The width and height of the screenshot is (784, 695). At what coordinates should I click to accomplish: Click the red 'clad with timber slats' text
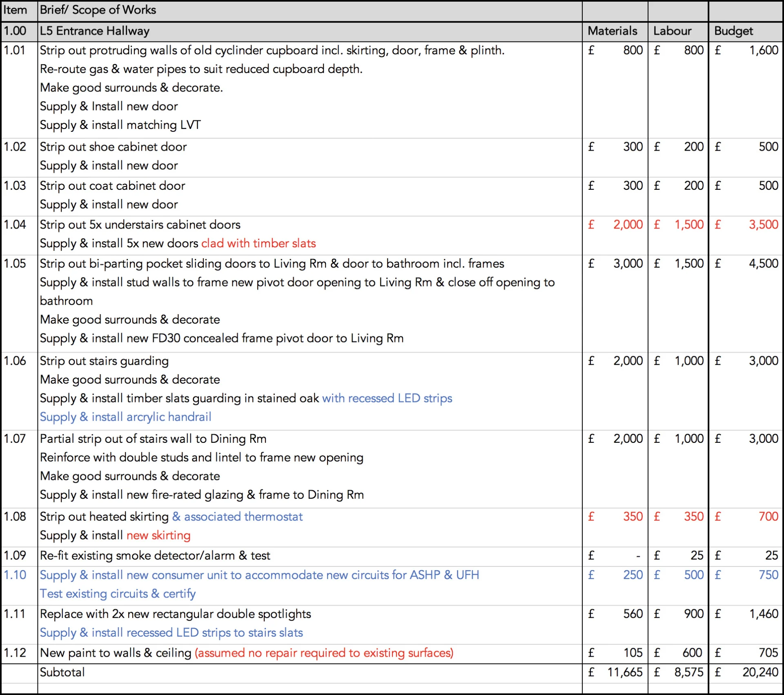click(258, 244)
